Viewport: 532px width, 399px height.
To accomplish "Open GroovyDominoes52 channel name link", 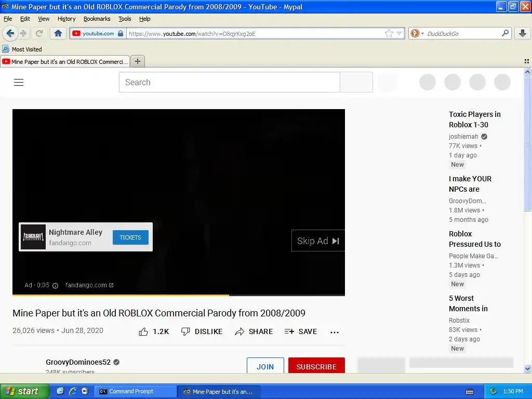I will 78,362.
